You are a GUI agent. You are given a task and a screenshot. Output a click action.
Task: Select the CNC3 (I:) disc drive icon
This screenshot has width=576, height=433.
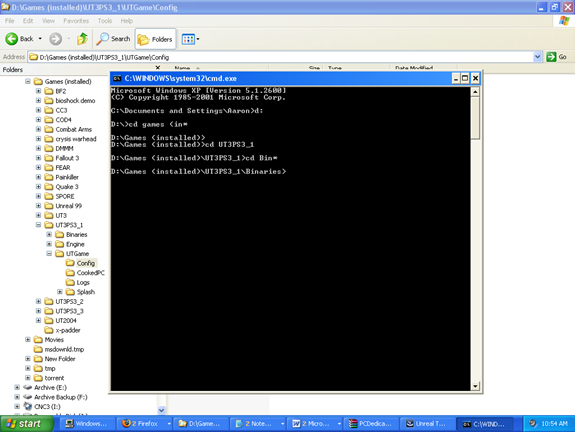click(x=28, y=406)
